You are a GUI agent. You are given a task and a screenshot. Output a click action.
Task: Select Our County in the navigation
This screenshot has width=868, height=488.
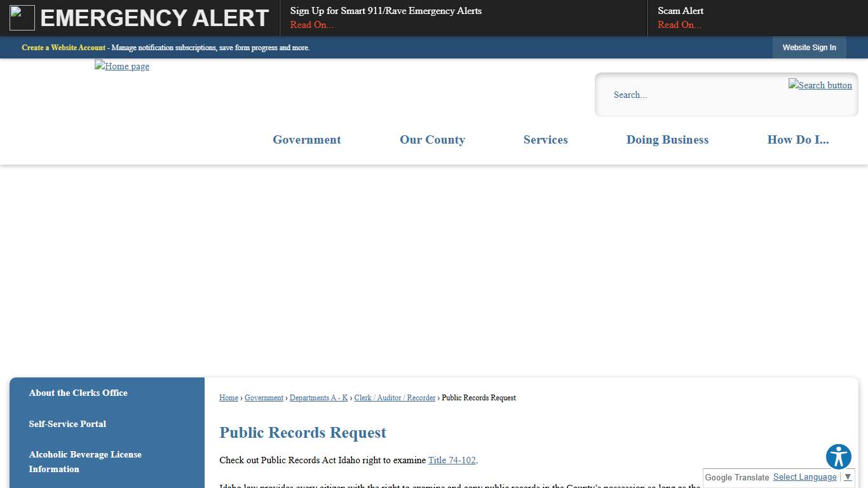[432, 140]
